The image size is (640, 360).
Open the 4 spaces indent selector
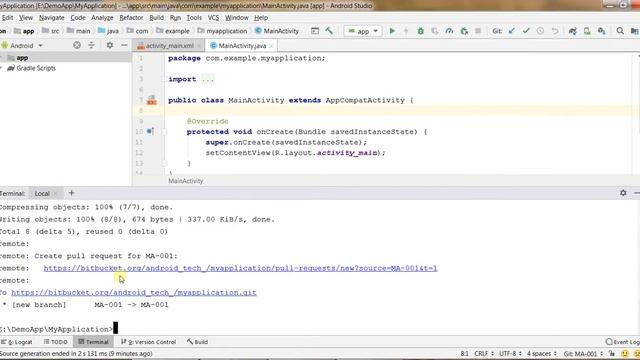(541, 353)
